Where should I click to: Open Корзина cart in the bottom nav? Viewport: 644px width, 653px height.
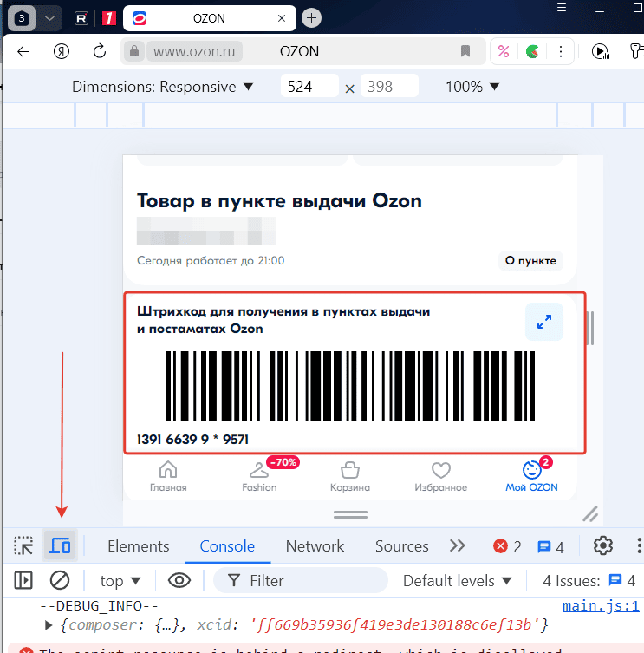(349, 476)
